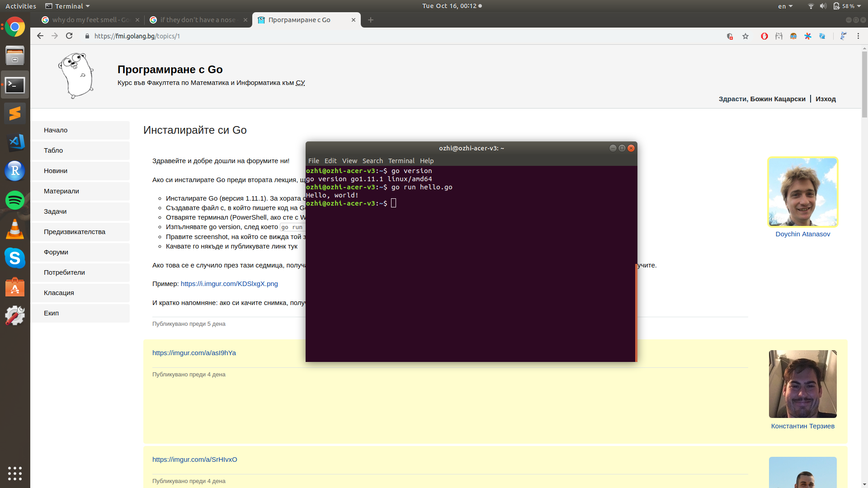Screen dimensions: 868x488
Task: Switch to 'why do my feet smell' tab
Action: [90, 20]
